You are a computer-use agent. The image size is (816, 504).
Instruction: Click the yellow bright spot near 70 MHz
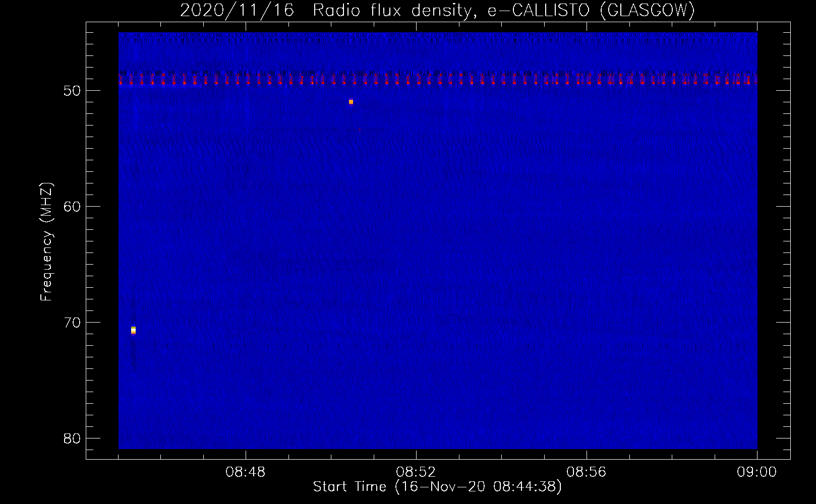(133, 330)
